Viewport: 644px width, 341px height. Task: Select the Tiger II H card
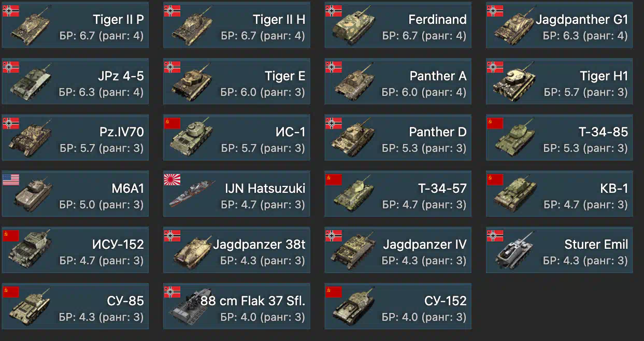point(237,25)
